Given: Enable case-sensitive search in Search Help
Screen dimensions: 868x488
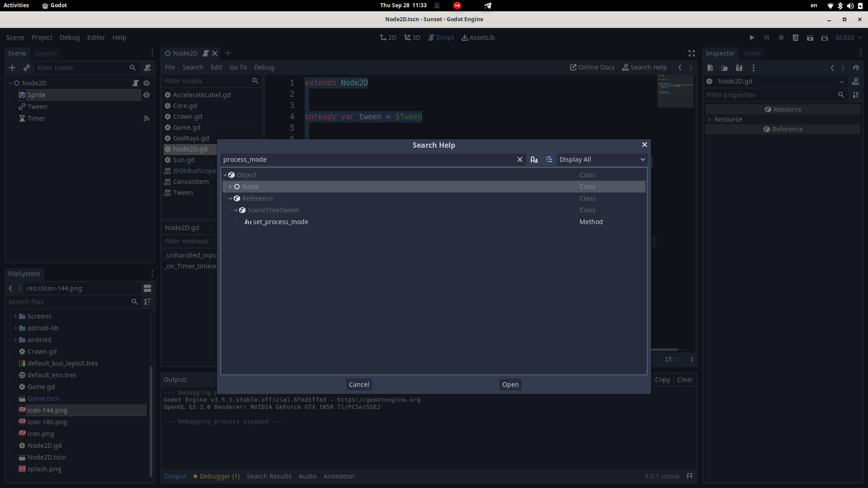Looking at the screenshot, I should click(x=534, y=160).
